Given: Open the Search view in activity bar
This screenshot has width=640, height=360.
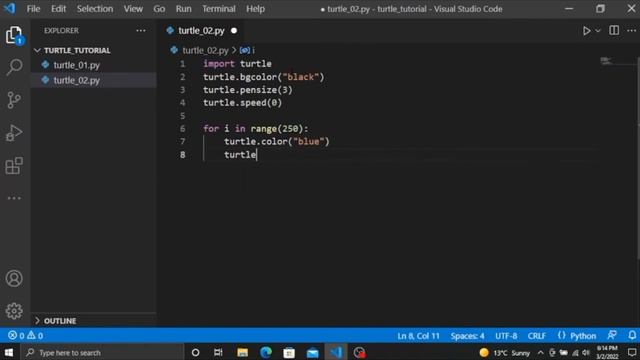Looking at the screenshot, I should click(14, 67).
